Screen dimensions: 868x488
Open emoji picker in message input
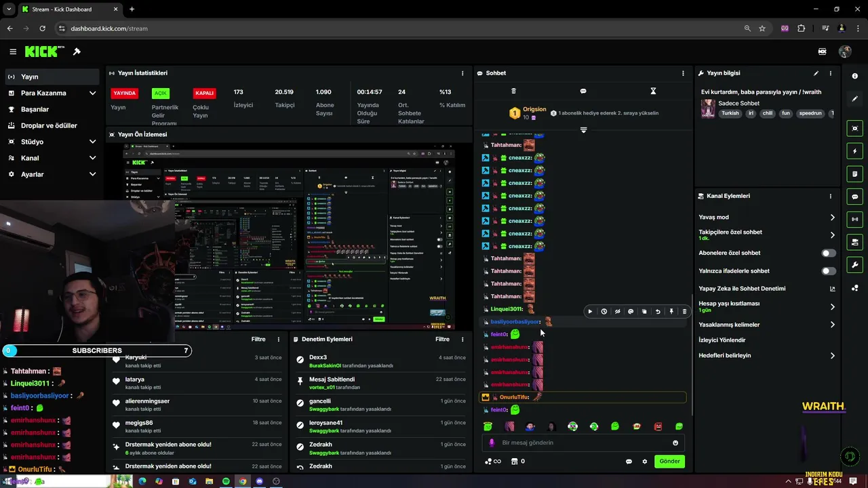tap(675, 443)
